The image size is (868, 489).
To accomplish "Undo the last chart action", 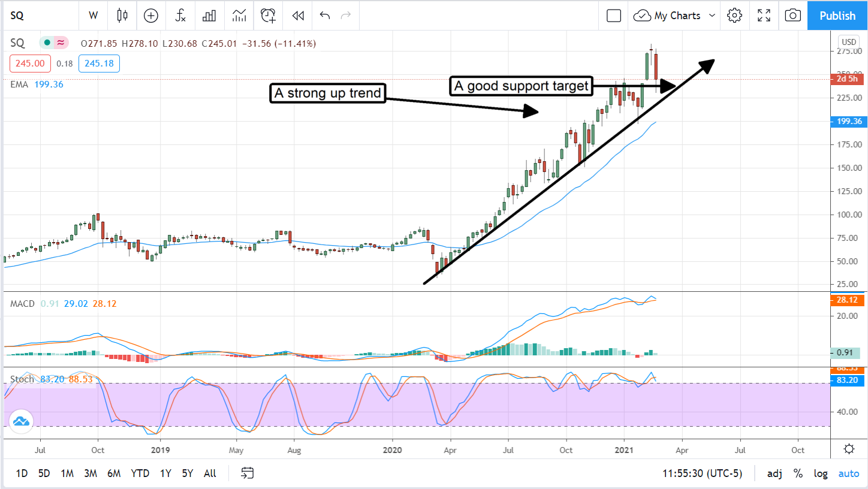I will [x=325, y=16].
